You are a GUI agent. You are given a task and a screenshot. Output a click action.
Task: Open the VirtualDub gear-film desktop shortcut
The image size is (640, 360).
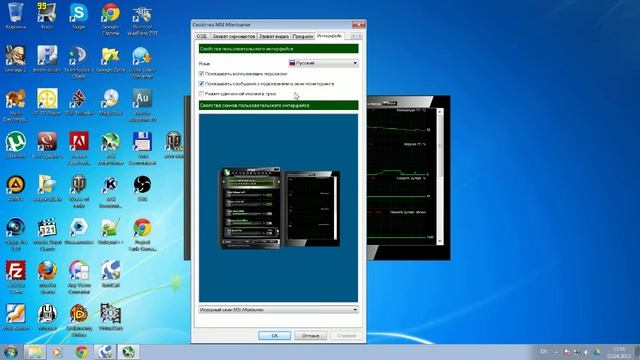(110, 317)
